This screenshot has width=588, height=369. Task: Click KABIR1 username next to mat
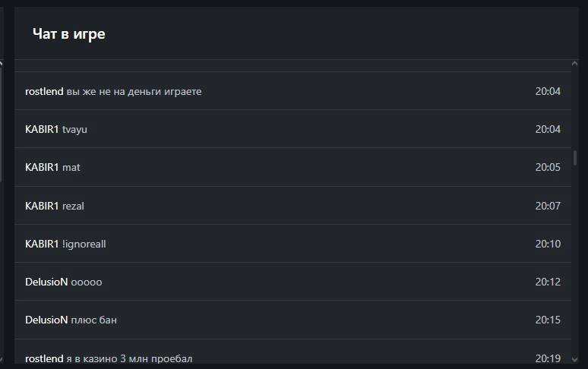click(42, 167)
